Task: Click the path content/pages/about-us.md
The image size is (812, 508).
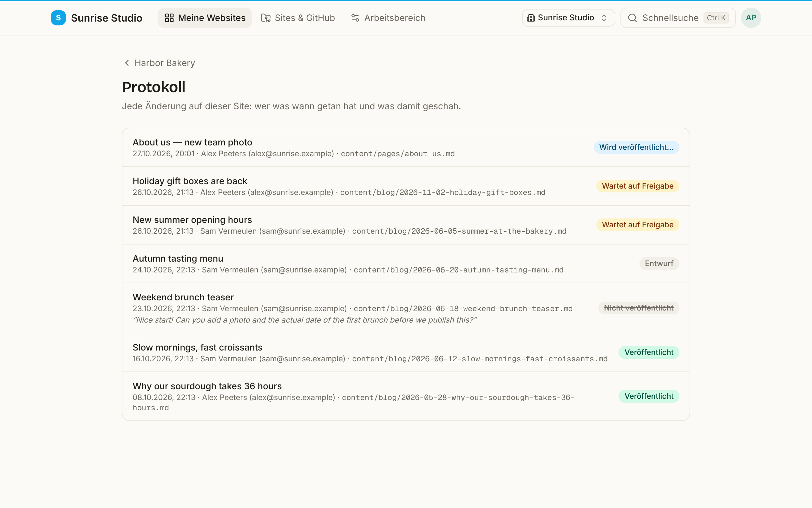Action: point(398,154)
